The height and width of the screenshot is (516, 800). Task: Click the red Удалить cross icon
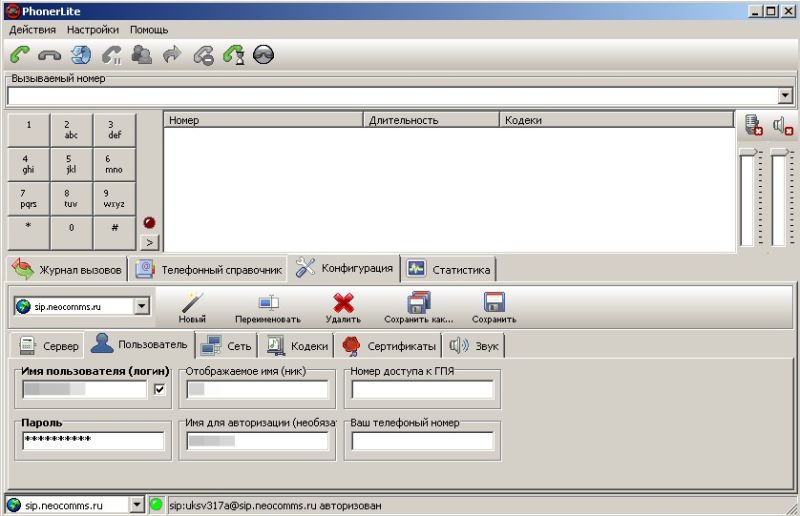point(343,303)
